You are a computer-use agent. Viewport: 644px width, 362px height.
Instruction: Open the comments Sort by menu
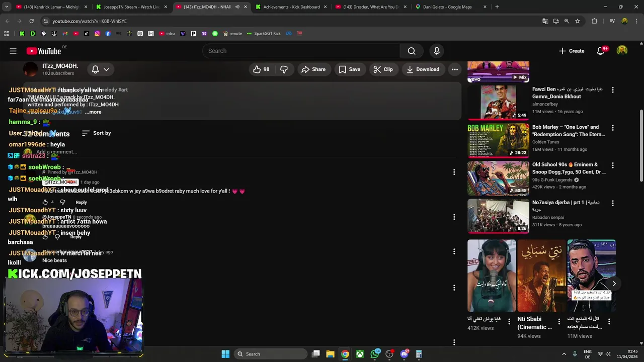(x=96, y=133)
